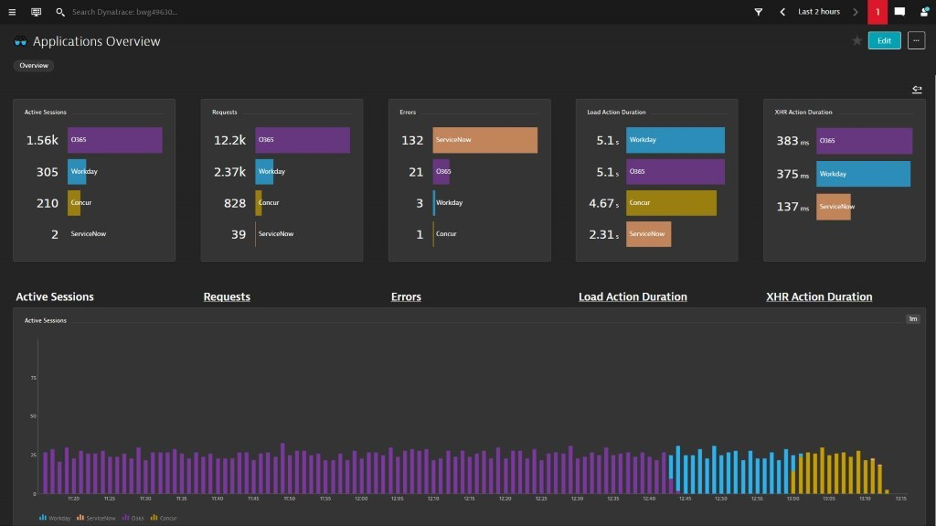936x526 pixels.
Task: Select Workday bar in Active Sessions tile
Action: click(77, 171)
